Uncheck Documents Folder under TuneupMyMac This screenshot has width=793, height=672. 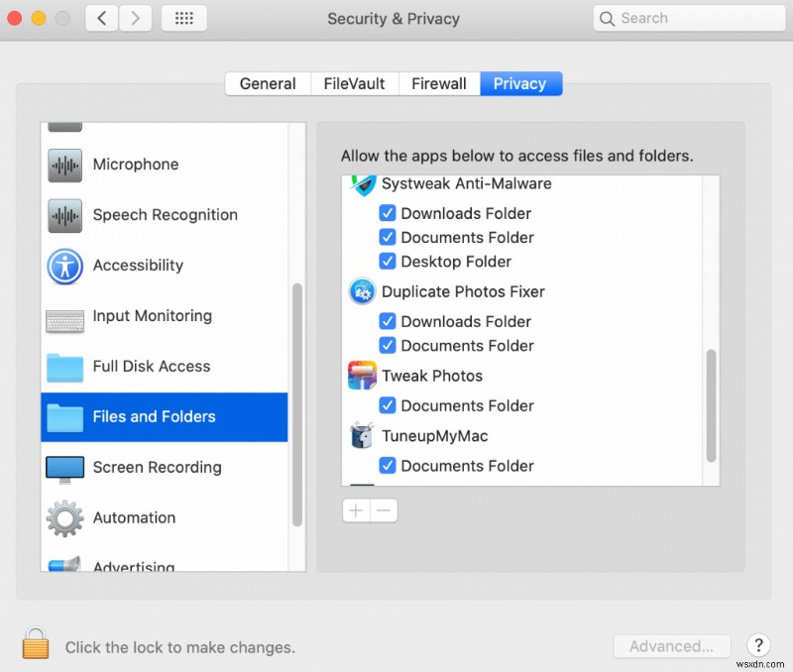click(388, 466)
